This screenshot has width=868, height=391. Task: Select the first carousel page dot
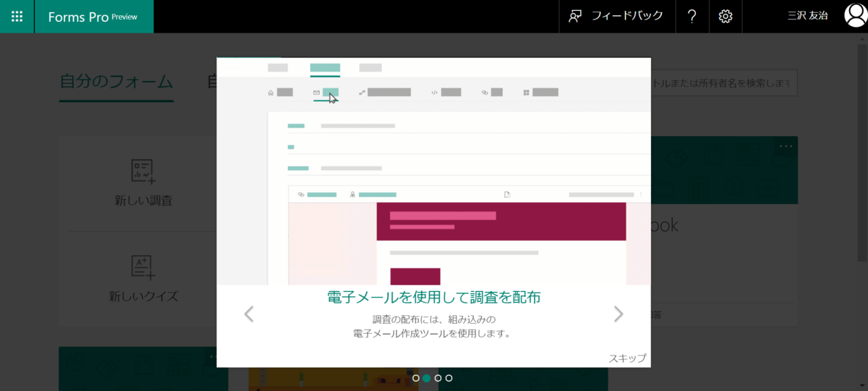coord(415,378)
